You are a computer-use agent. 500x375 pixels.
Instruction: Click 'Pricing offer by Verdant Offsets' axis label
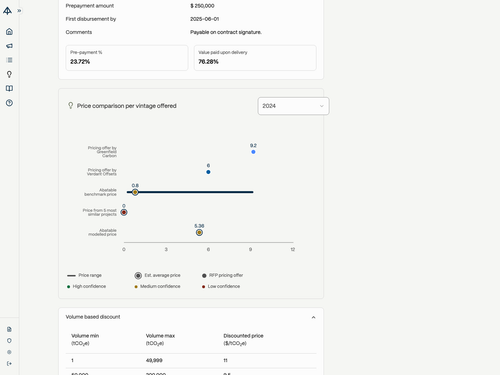click(x=102, y=172)
